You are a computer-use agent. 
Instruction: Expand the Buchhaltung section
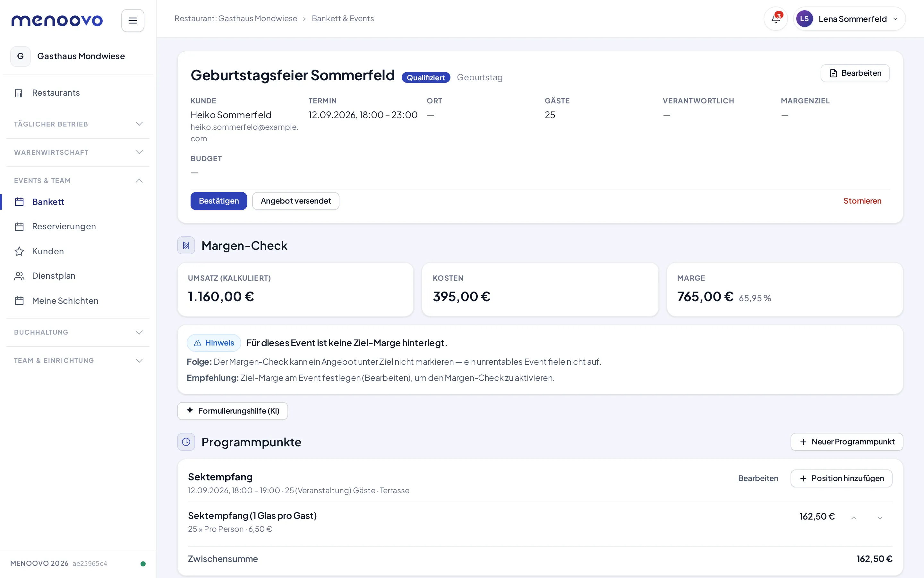tap(78, 332)
